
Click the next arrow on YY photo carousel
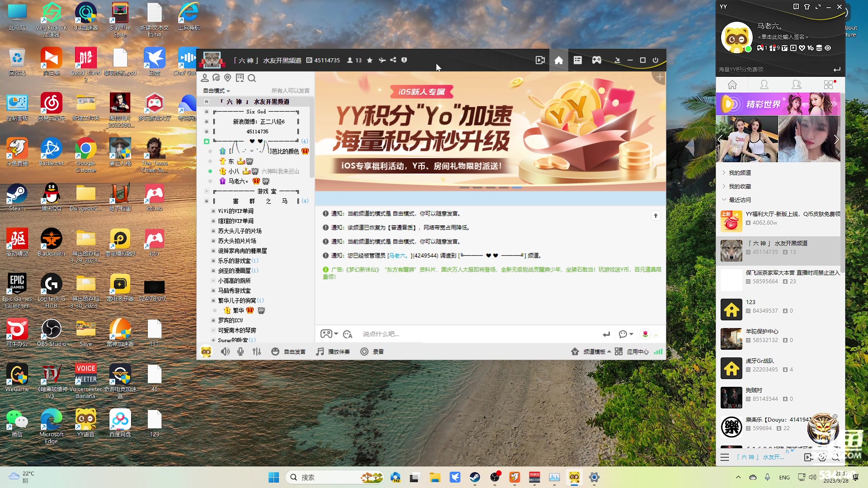point(836,140)
